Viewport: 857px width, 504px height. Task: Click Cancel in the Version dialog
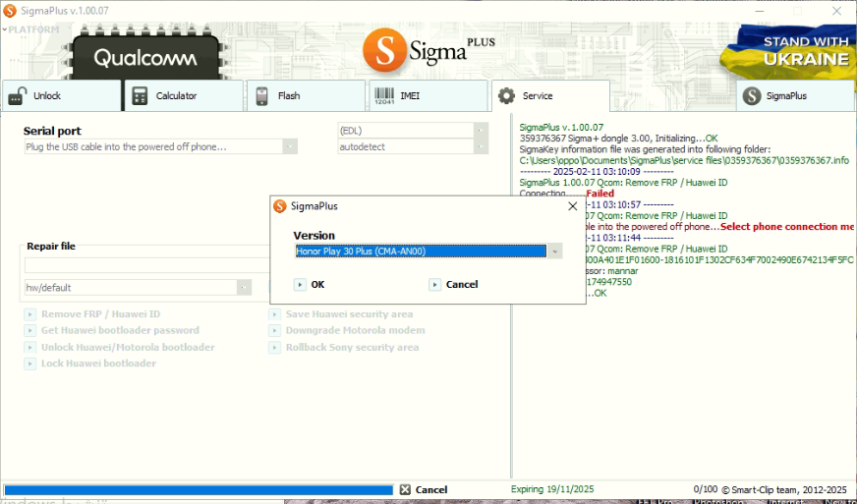[x=454, y=284]
